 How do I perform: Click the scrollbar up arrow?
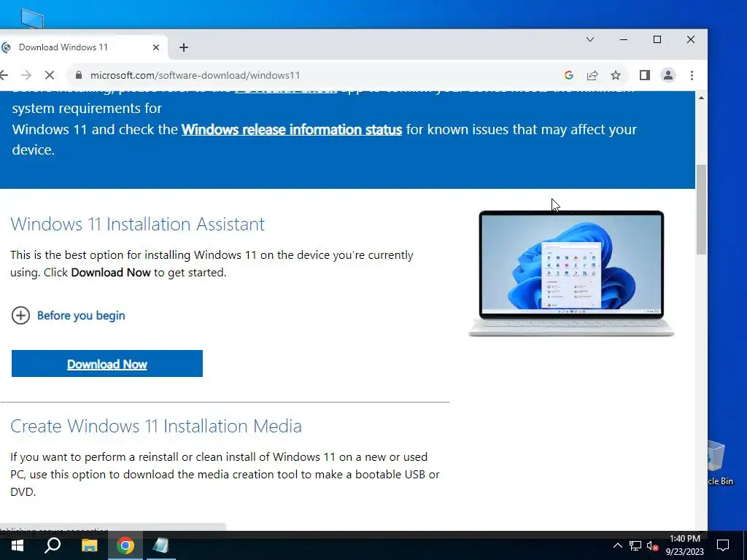(x=701, y=98)
